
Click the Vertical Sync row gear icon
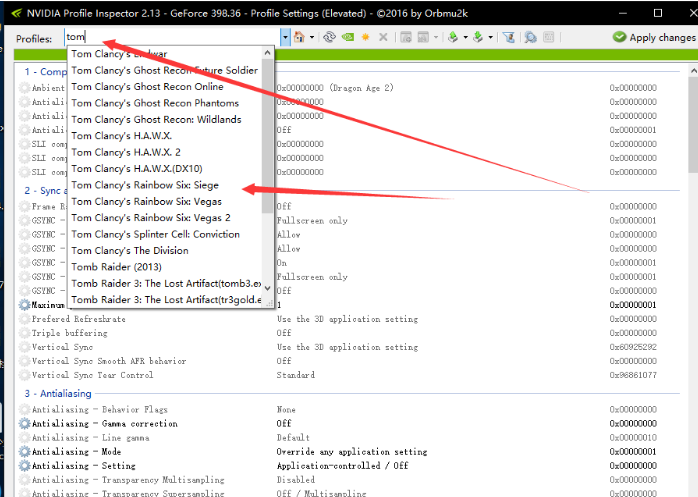[24, 347]
